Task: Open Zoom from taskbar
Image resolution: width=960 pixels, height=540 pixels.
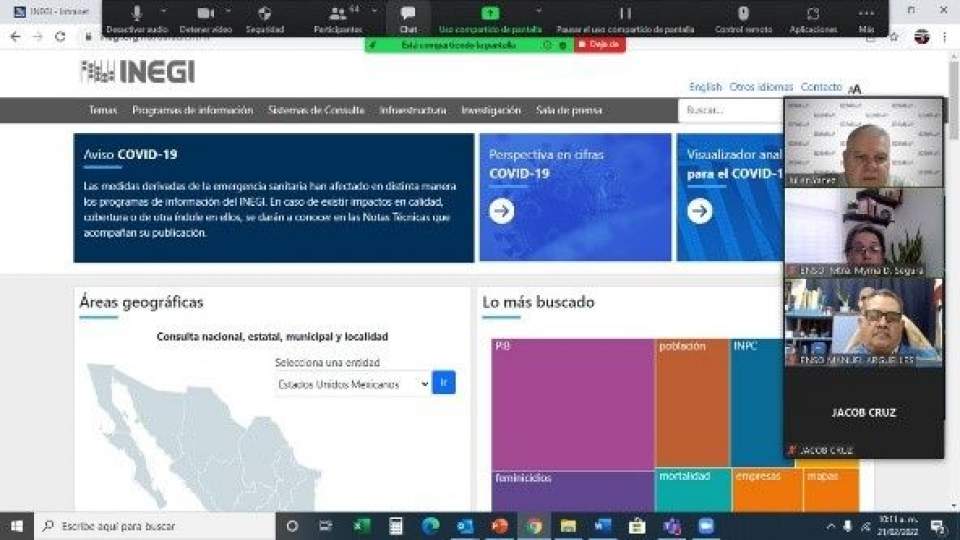Action: click(706, 526)
